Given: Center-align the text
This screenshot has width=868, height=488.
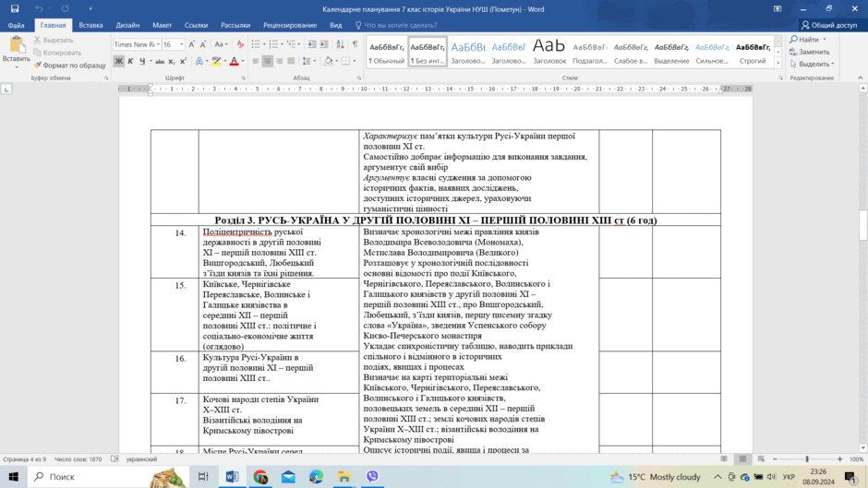Looking at the screenshot, I should (268, 62).
